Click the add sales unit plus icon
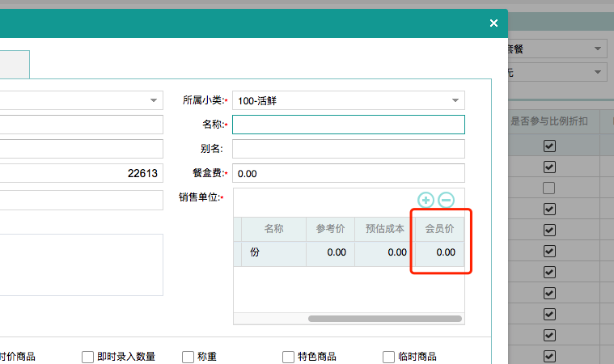Screen dimensions: 614x364 point(426,201)
